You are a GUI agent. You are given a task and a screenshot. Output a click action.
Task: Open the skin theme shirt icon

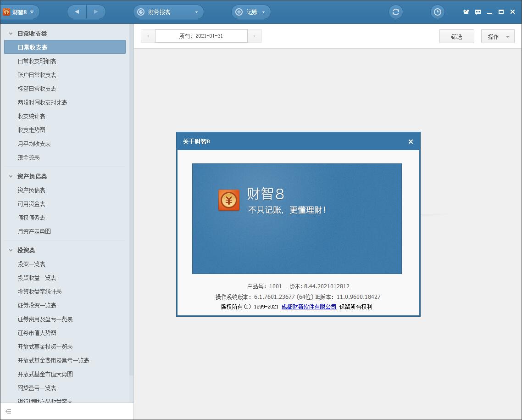[466, 12]
